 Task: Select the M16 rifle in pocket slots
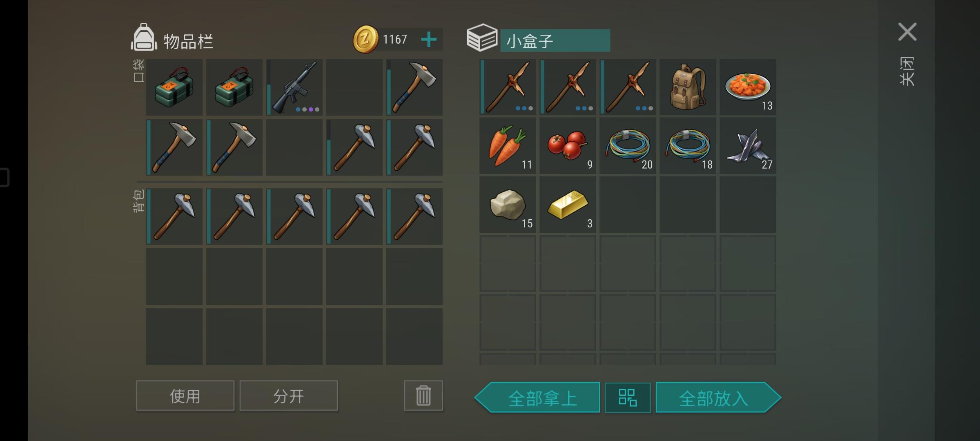(x=294, y=87)
